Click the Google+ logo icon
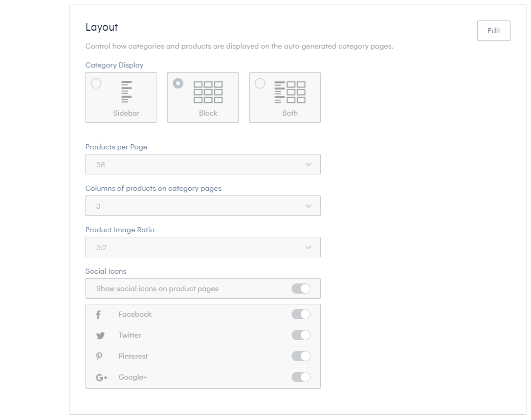531x420 pixels. (102, 378)
